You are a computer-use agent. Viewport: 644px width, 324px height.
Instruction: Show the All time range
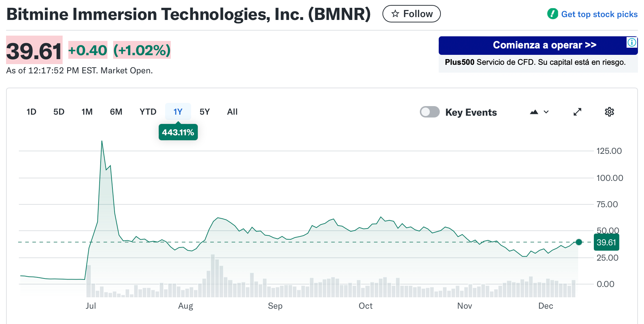coord(232,112)
